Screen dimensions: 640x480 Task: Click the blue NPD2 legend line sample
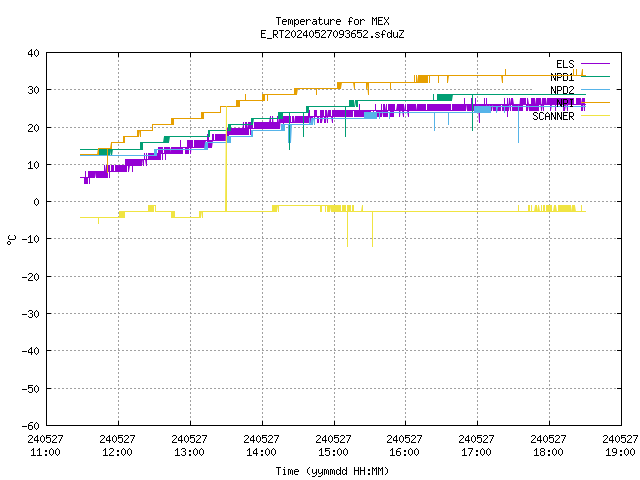coord(595,89)
